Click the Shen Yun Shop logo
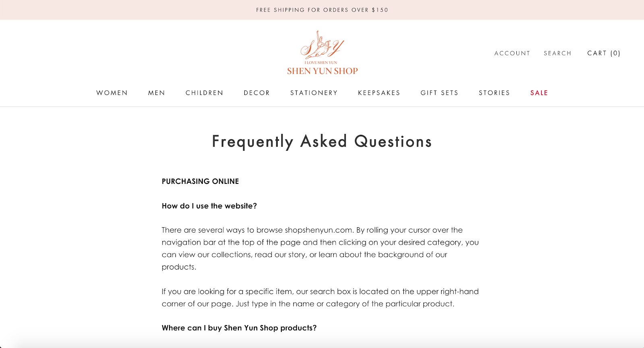The height and width of the screenshot is (348, 644). point(322,53)
